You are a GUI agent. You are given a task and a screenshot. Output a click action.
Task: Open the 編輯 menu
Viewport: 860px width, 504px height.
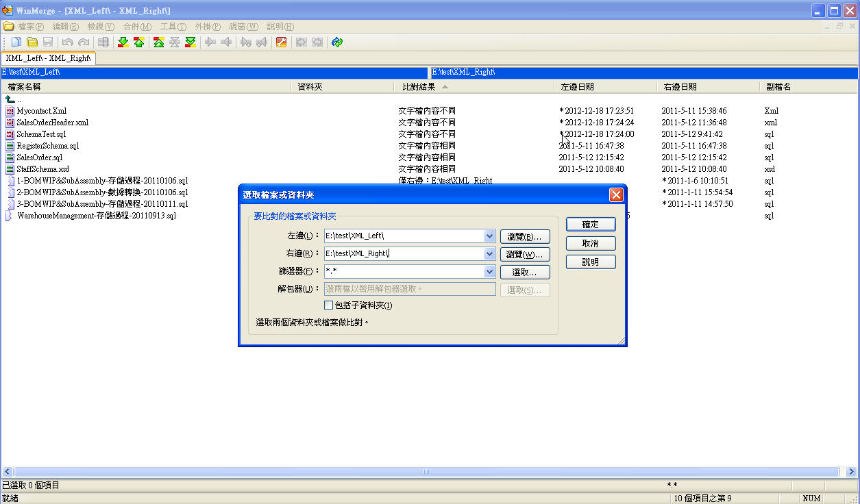[x=66, y=27]
